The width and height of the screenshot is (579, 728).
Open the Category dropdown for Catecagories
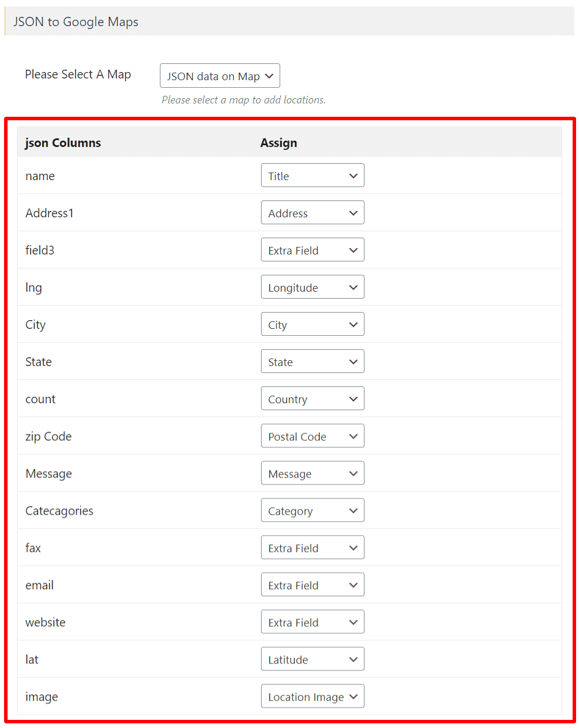point(312,510)
